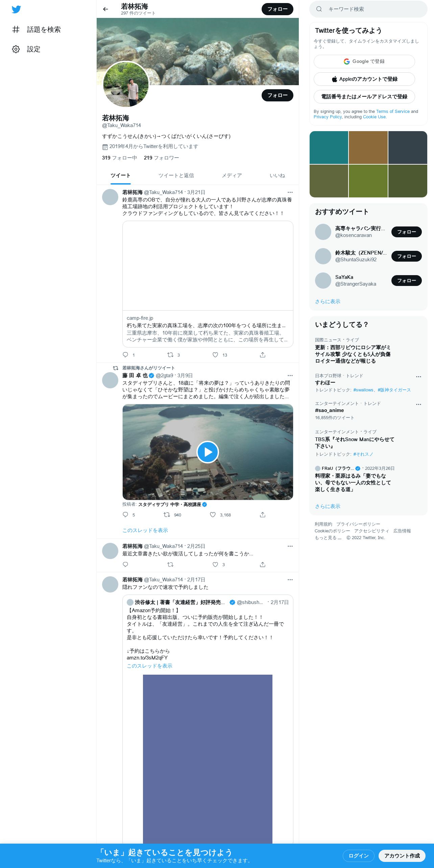Switch to ツイートと返信 tab
Viewport: 434px width, 868px height.
[x=176, y=175]
